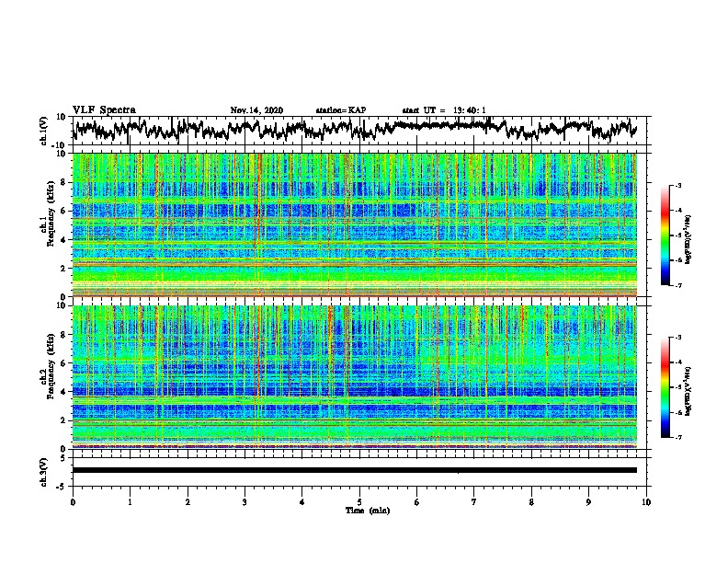Click the "4" kHz tick on ch.2 frequency axis
The height and width of the screenshot is (563, 728).
65,392
